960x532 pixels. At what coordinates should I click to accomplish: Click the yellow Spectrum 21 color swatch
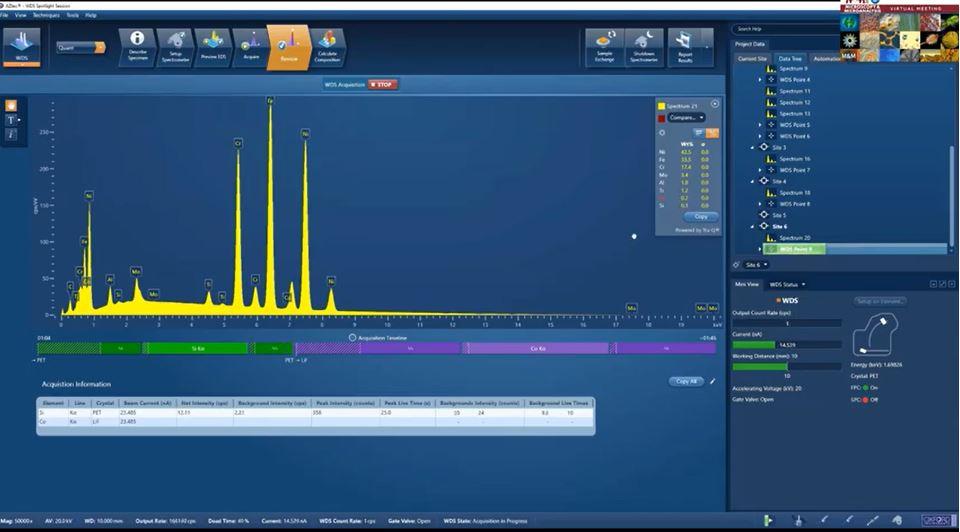[661, 105]
